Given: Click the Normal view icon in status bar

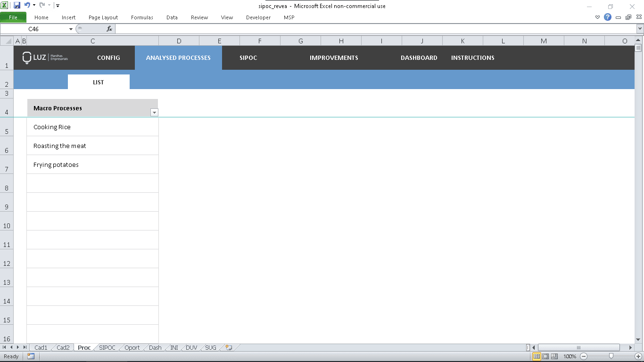Looking at the screenshot, I should click(537, 356).
